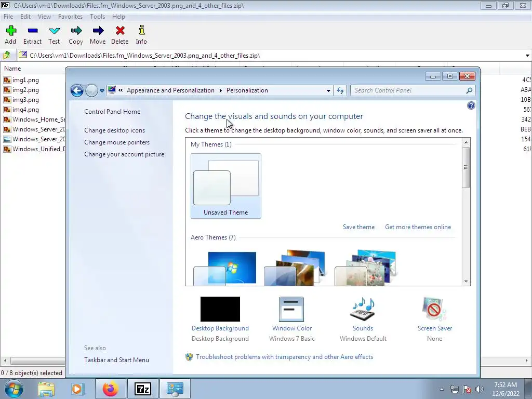Open Desktop Background black preview icon

(220, 309)
